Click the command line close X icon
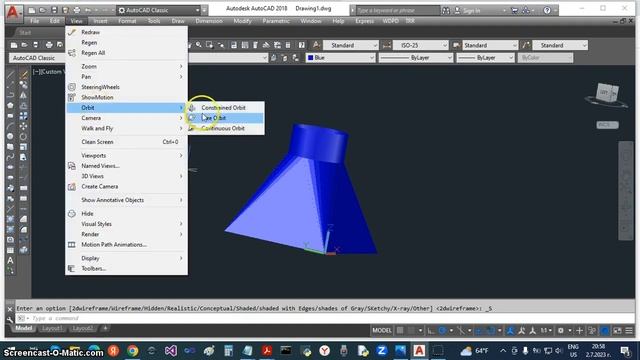Viewport: 640px width, 360px height. coord(10,309)
